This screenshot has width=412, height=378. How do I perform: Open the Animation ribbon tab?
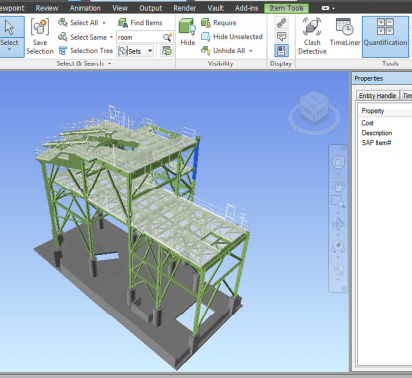pos(85,8)
